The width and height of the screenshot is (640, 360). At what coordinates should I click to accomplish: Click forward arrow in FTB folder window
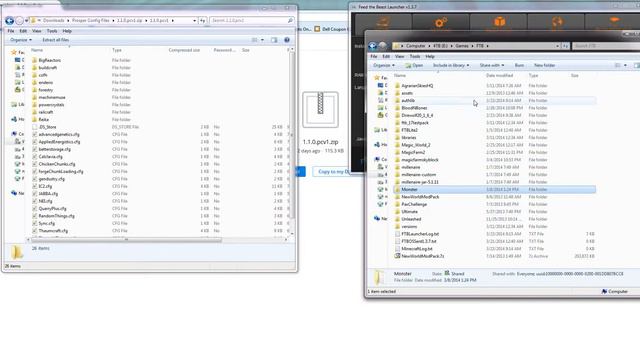(x=382, y=46)
